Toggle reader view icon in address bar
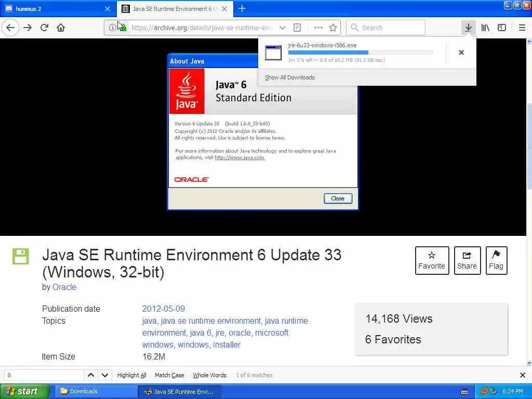 297,28
